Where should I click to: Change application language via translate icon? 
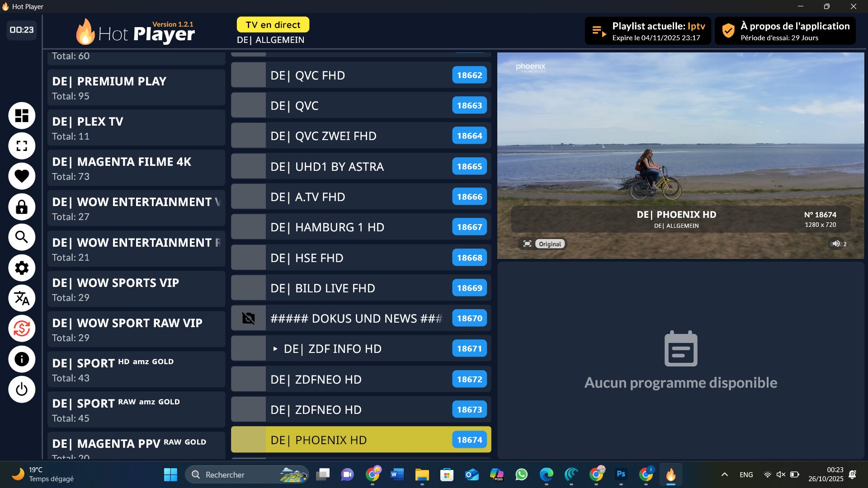click(22, 298)
